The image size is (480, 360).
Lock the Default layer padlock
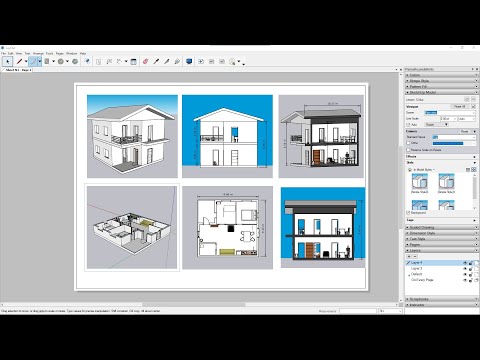471,274
